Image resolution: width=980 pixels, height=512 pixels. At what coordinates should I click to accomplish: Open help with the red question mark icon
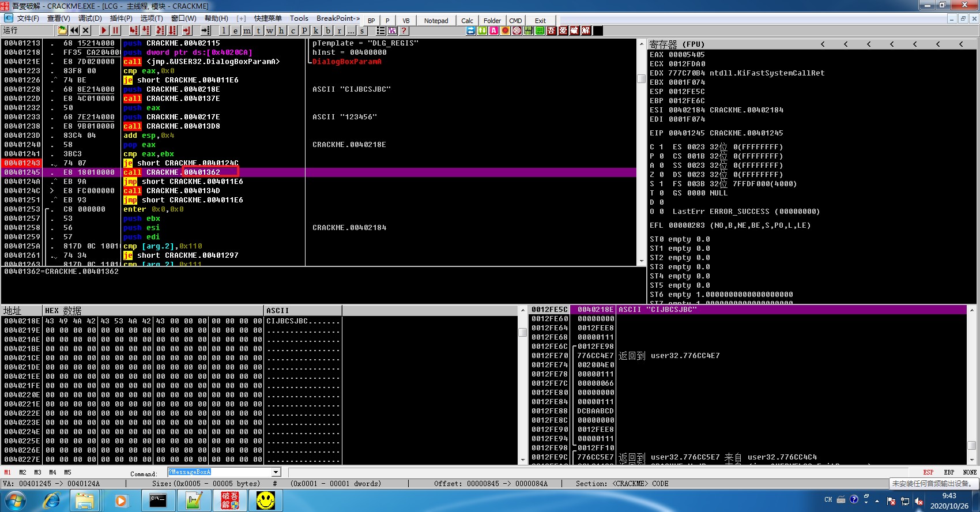click(x=404, y=31)
